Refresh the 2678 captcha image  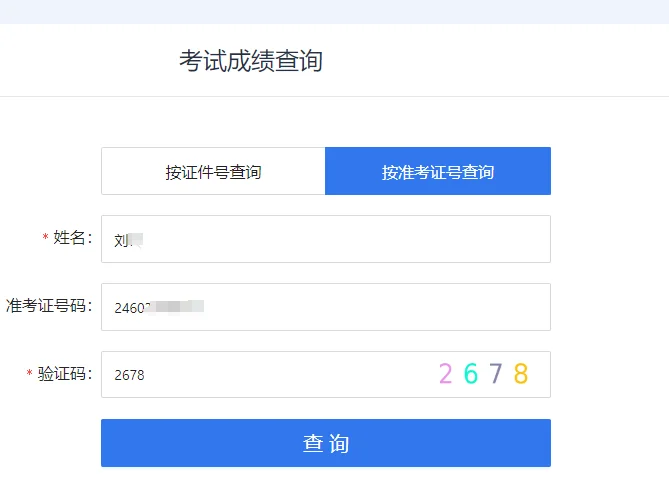[x=483, y=374]
